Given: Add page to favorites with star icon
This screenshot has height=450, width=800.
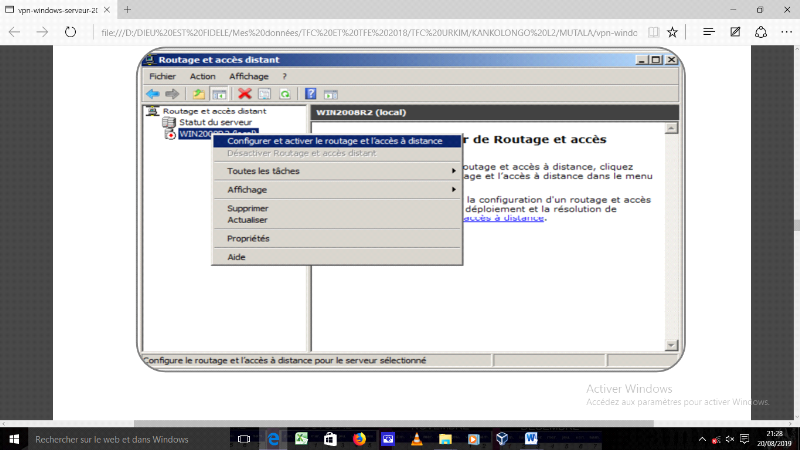Looking at the screenshot, I should click(x=672, y=32).
